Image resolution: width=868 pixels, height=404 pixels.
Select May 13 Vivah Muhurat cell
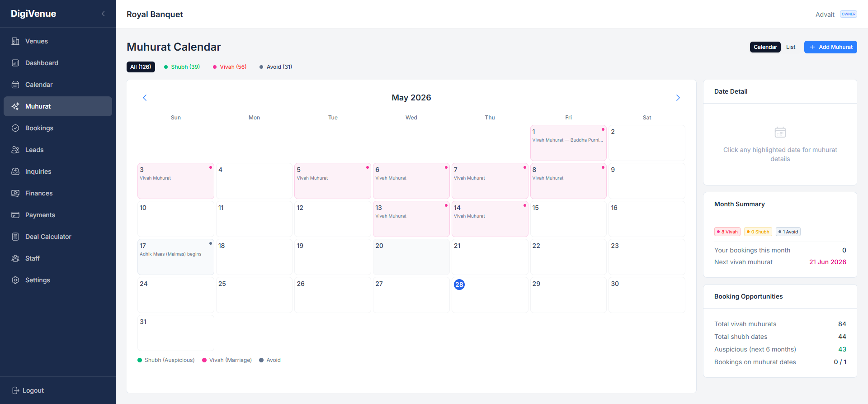pos(411,219)
